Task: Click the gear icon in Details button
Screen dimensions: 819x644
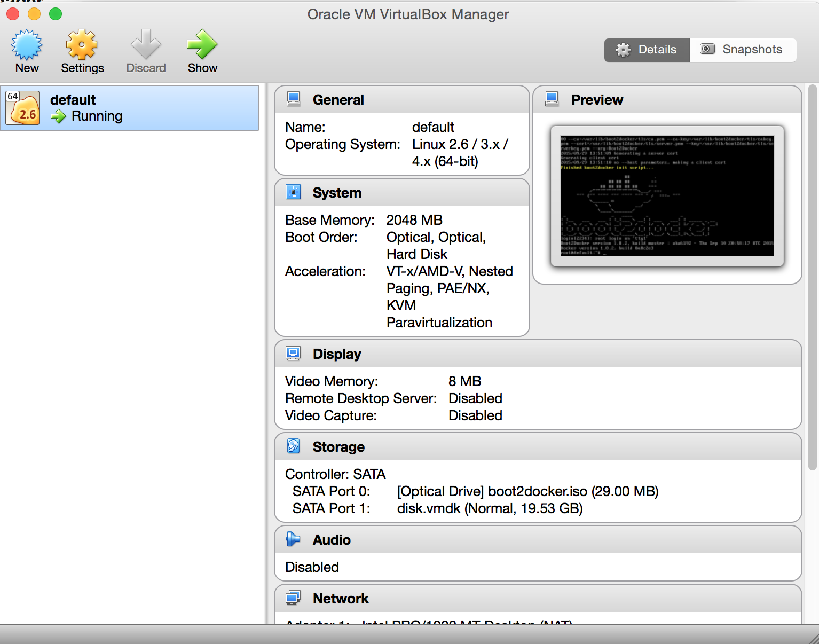Action: pyautogui.click(x=623, y=50)
